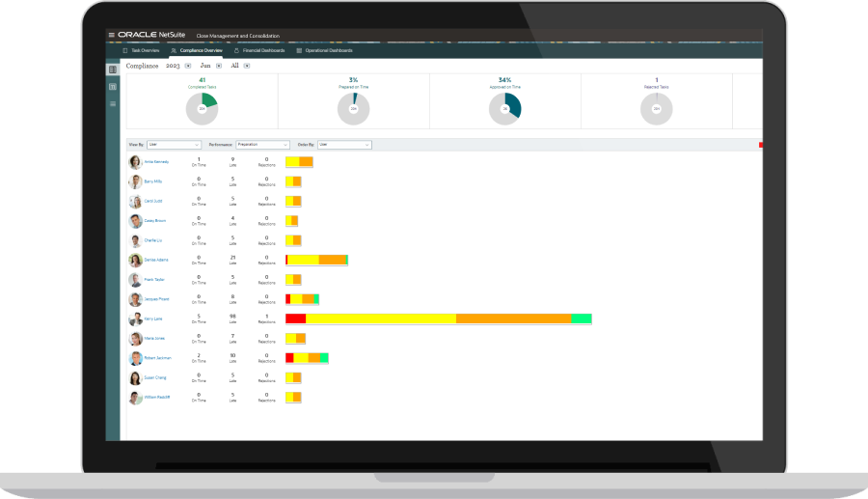Select the third sidebar list view icon
Screen dimensions: 868x499
[113, 103]
